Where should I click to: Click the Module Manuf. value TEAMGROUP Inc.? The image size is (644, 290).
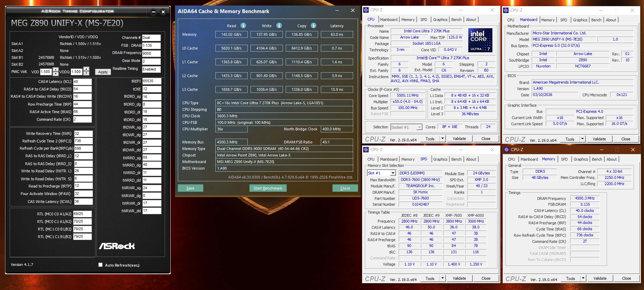420,186
